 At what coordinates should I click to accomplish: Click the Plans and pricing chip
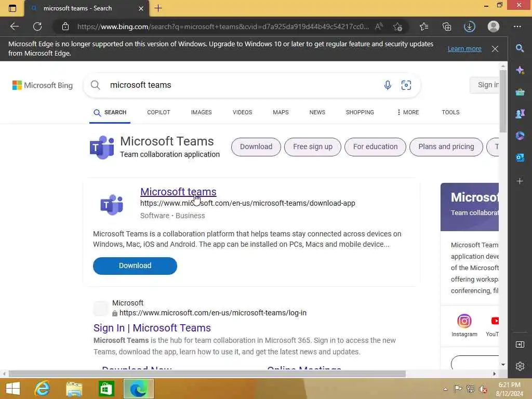tap(446, 147)
